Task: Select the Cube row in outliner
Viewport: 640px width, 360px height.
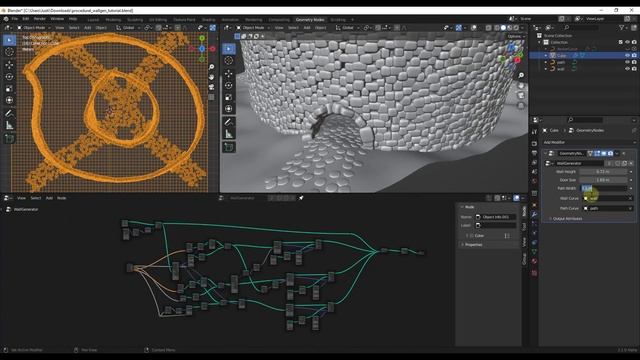Action: [583, 55]
